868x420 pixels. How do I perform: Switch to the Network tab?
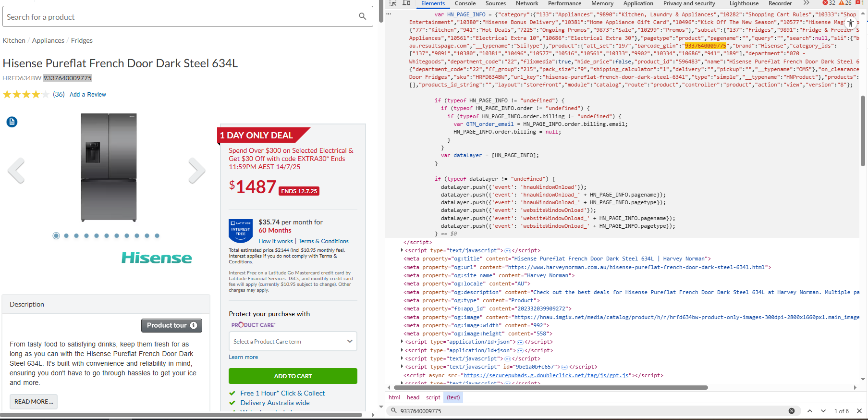tap(527, 3)
